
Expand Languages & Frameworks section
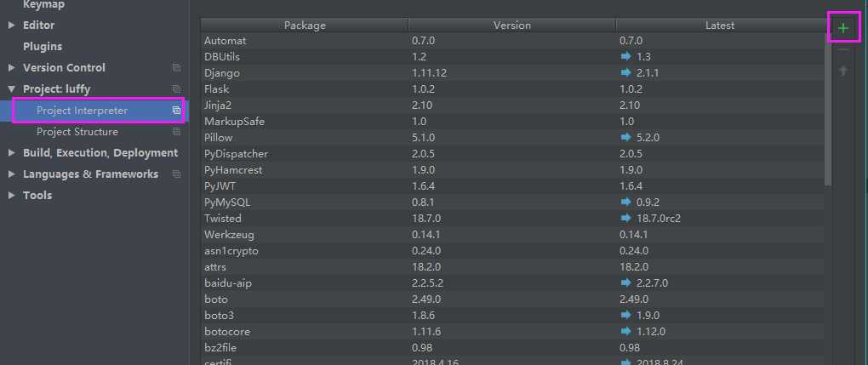click(x=12, y=174)
